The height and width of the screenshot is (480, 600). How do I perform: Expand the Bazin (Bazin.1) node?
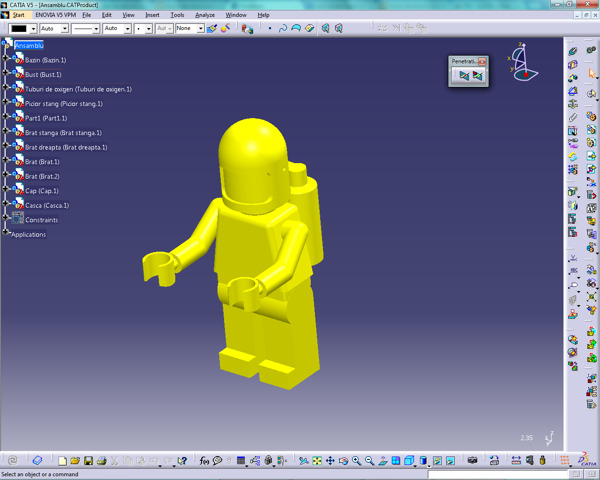[5, 58]
